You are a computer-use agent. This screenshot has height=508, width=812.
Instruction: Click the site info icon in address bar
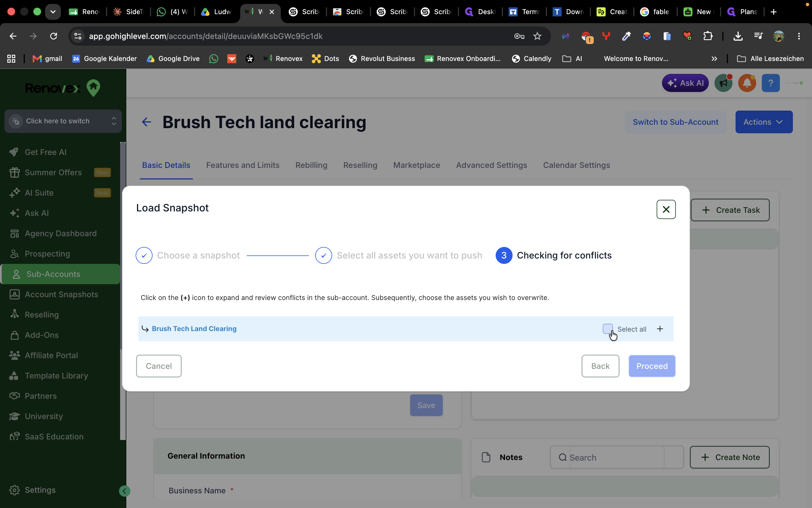78,36
